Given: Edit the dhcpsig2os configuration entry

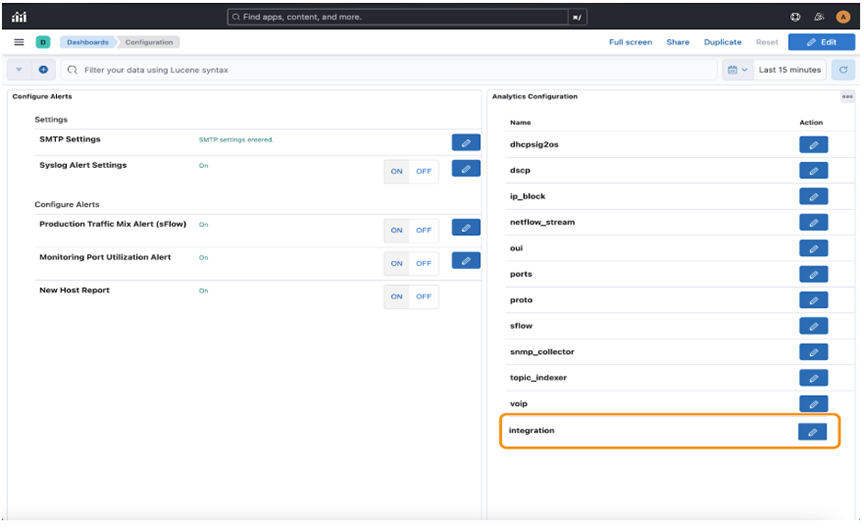Looking at the screenshot, I should [x=813, y=145].
